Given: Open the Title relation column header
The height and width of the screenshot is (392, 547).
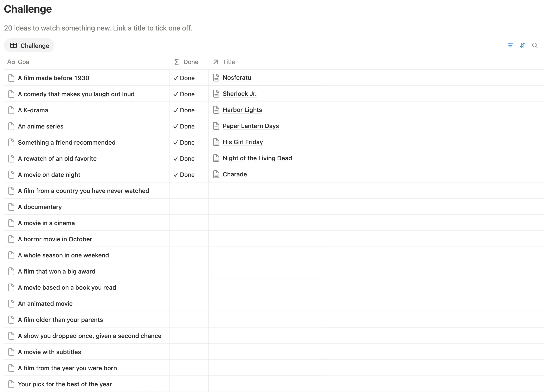Looking at the screenshot, I should (265, 62).
